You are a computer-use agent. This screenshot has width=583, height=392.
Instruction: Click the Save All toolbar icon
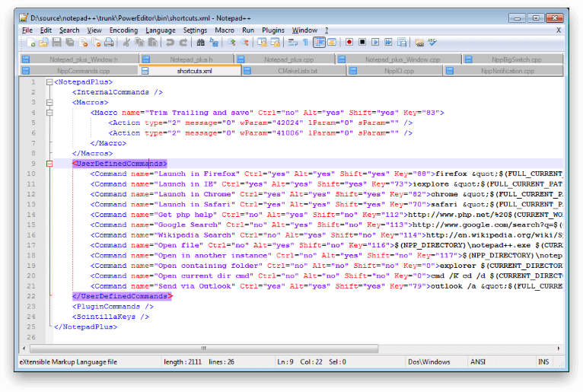[70, 43]
